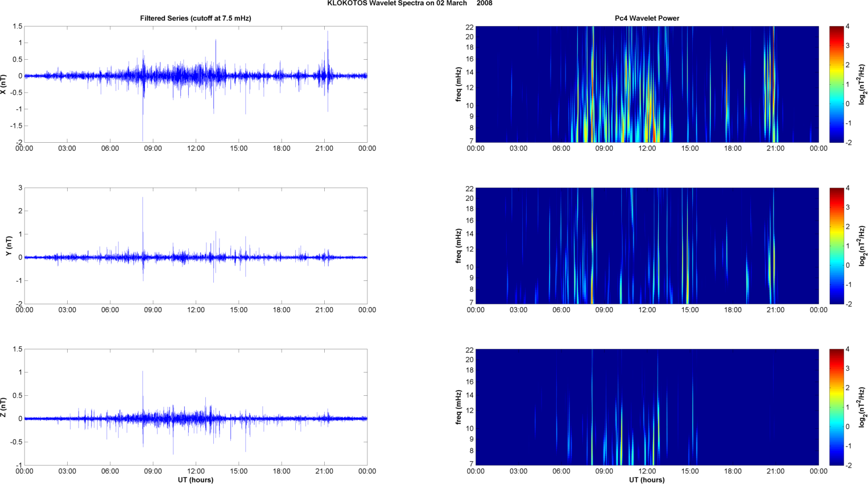
Task: Click the 18:00 tick under the Y-component spectrogram
Action: [x=733, y=310]
